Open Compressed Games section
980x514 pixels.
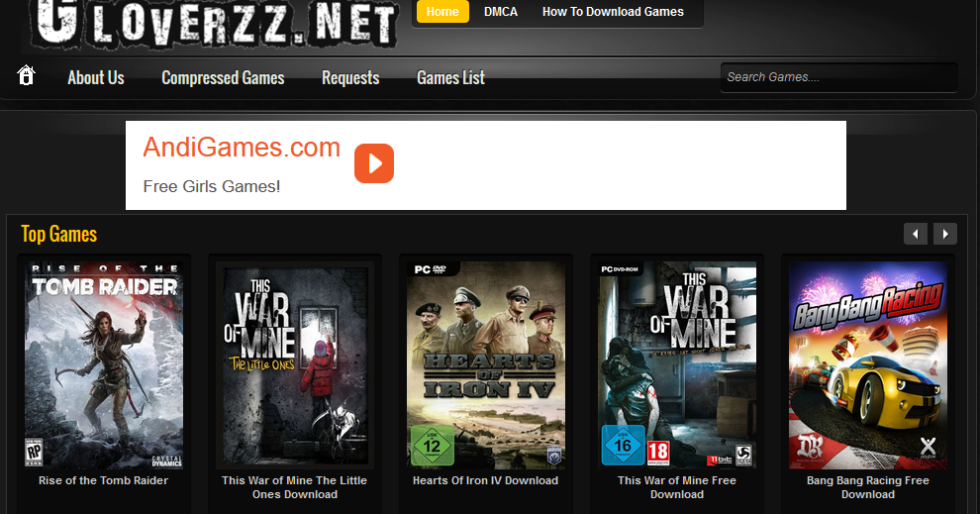(x=223, y=77)
